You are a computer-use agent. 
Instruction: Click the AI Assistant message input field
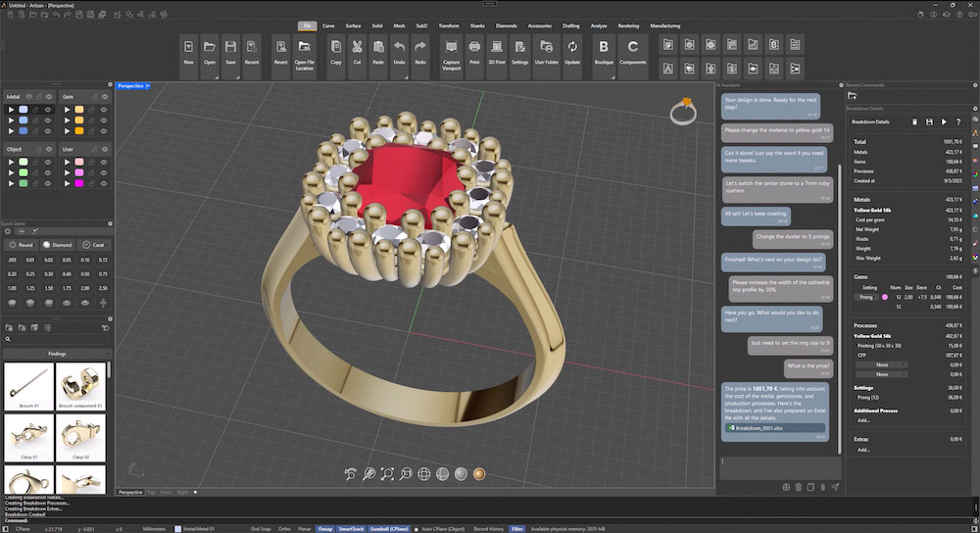click(x=779, y=465)
